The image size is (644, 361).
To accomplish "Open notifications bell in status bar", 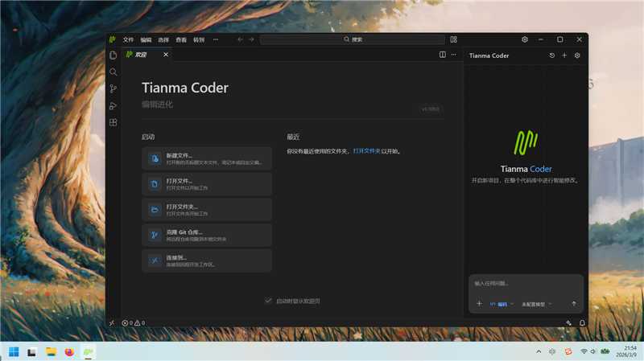I will [x=582, y=323].
